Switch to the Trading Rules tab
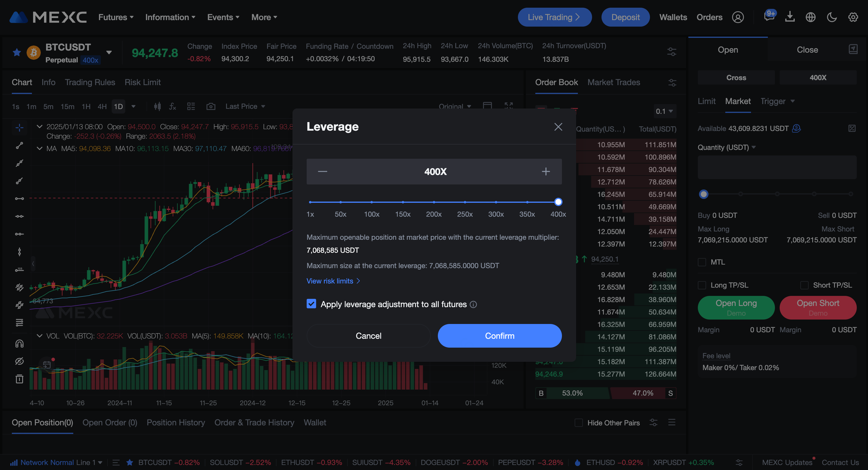 tap(90, 82)
